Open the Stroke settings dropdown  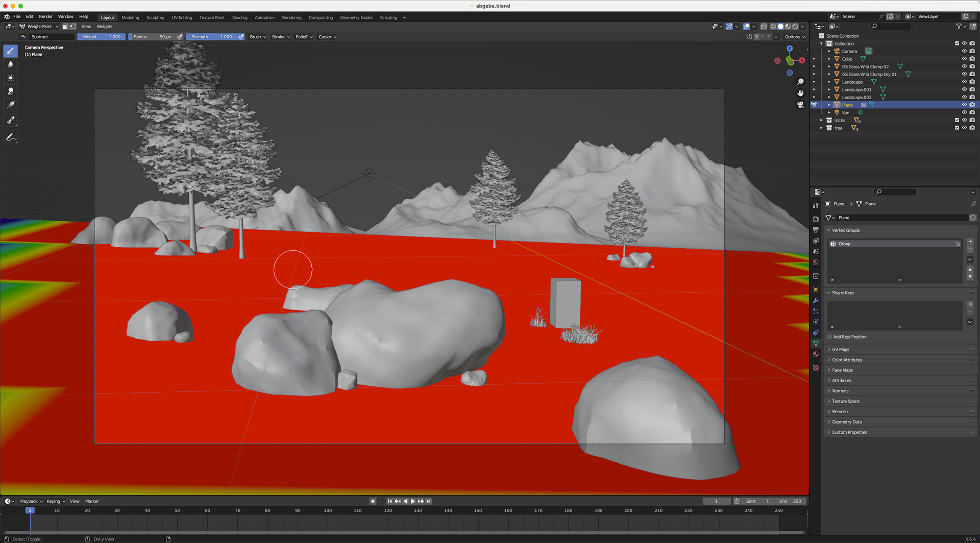coord(281,37)
